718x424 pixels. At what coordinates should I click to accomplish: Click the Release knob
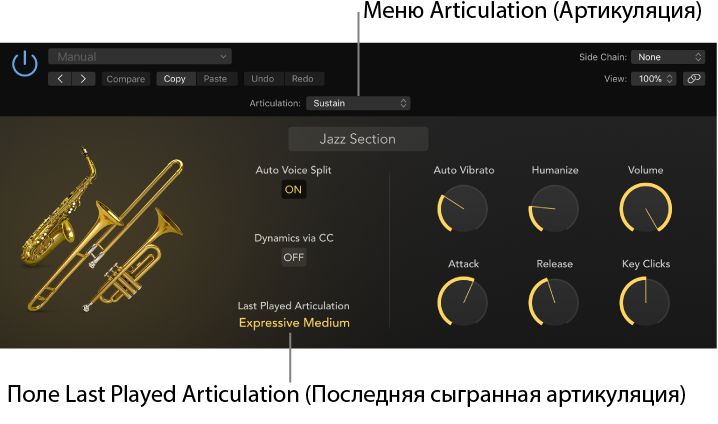pos(554,302)
